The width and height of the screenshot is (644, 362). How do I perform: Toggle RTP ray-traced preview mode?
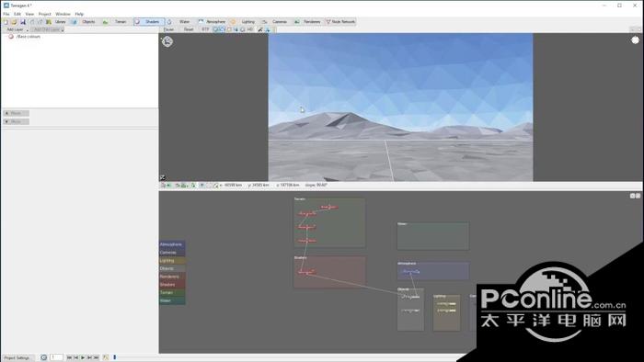click(205, 29)
